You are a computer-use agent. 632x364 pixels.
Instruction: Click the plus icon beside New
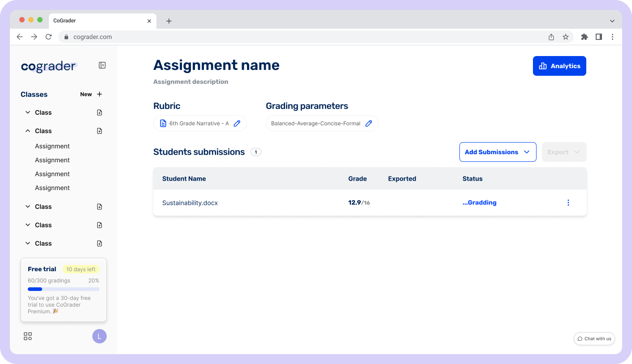point(100,94)
